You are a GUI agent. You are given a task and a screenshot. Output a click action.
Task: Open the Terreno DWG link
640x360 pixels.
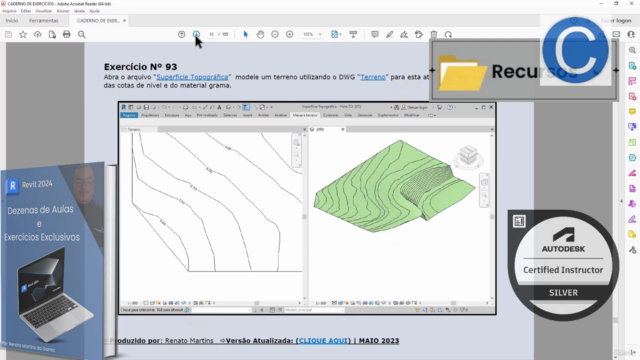pyautogui.click(x=373, y=77)
